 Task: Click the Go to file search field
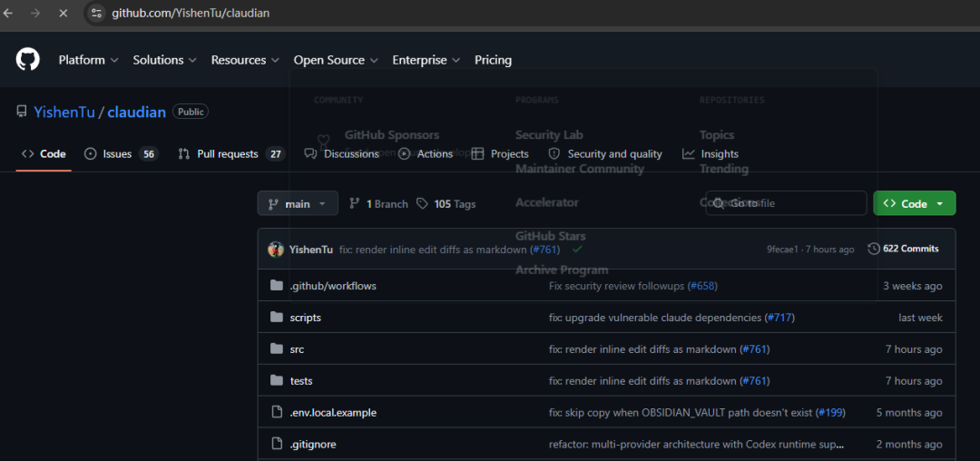[x=786, y=203]
